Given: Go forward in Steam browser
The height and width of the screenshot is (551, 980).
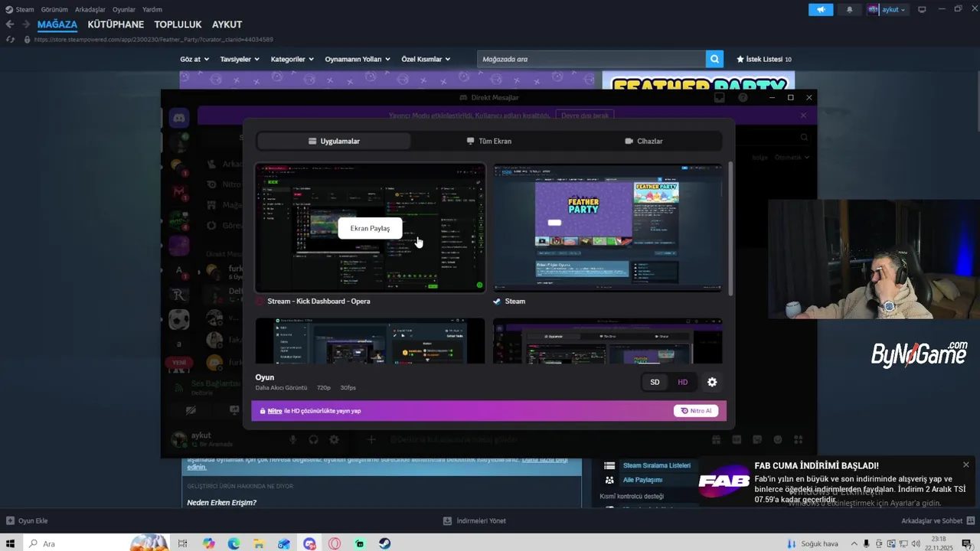Looking at the screenshot, I should [26, 24].
